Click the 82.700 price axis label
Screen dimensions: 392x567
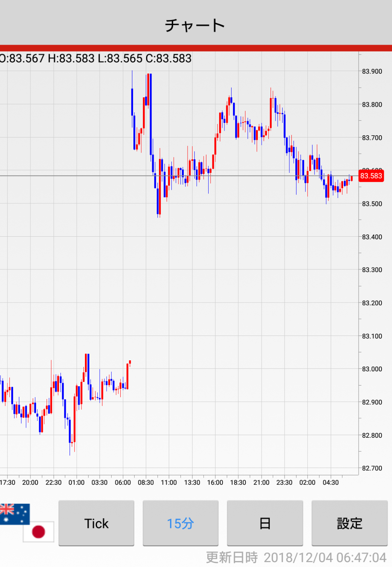(x=372, y=468)
